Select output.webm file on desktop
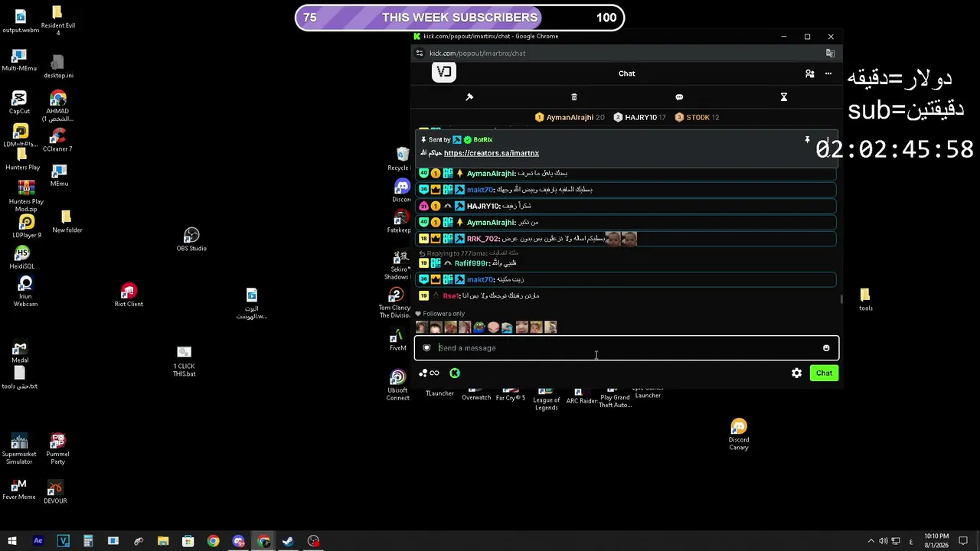 20,21
